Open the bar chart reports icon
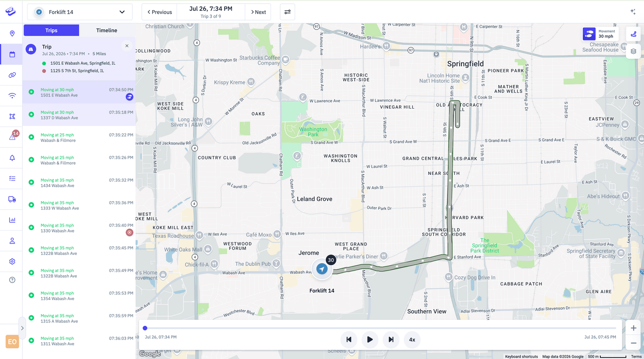 [12, 220]
